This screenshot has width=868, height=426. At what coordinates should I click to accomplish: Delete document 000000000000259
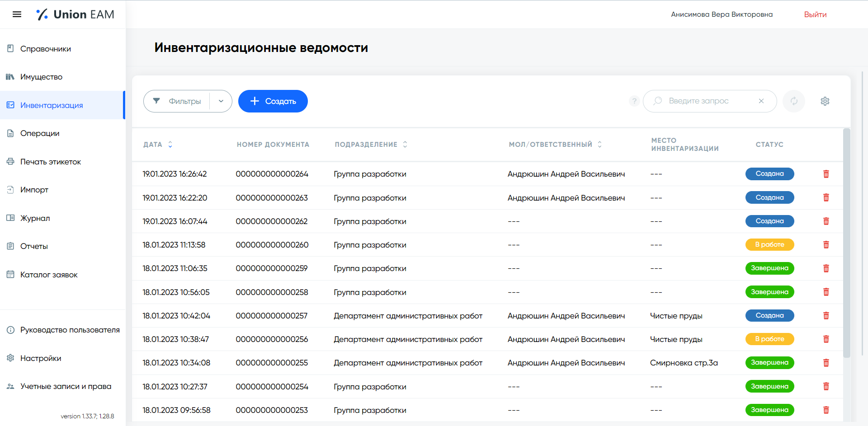[826, 268]
